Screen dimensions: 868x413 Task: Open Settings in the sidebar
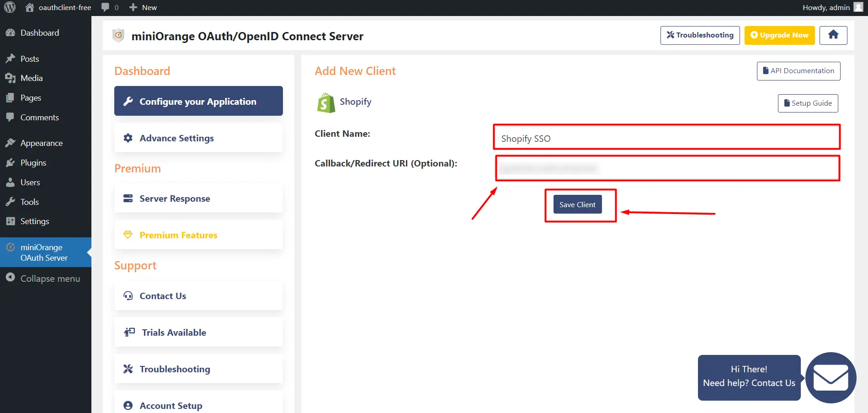tap(46, 221)
